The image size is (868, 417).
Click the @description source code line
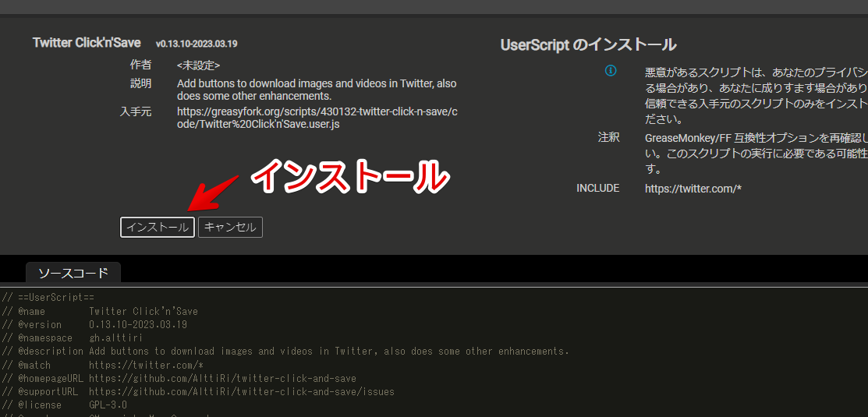[x=285, y=352]
